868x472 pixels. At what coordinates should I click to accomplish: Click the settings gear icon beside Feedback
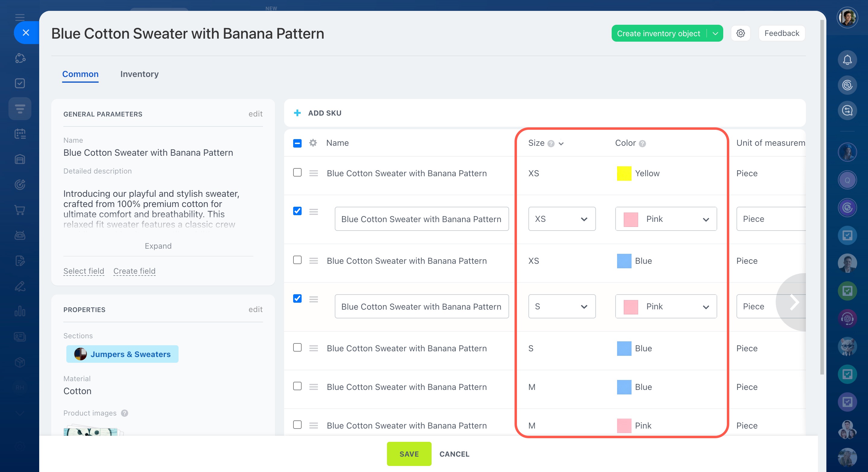point(740,33)
